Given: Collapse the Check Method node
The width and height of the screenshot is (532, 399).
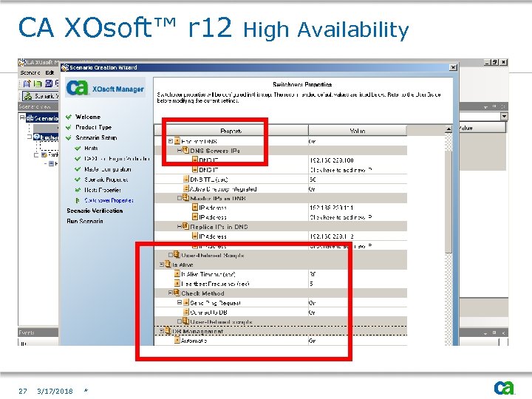Looking at the screenshot, I should (171, 293).
